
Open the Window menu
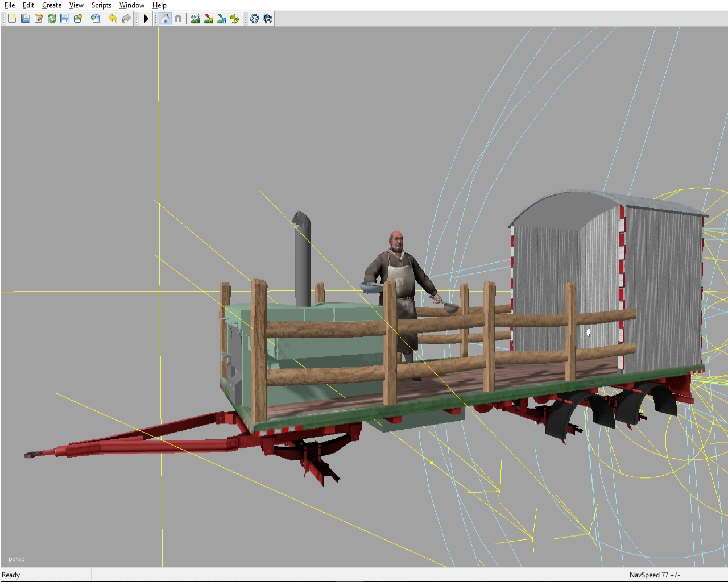click(131, 5)
